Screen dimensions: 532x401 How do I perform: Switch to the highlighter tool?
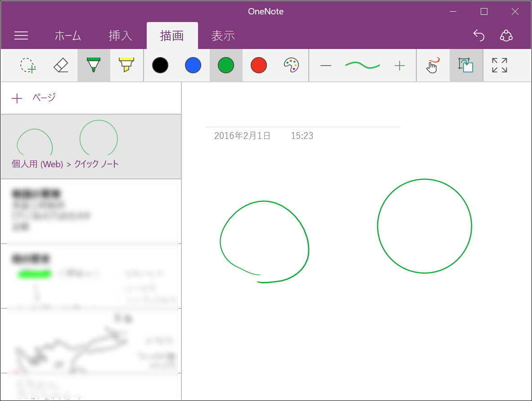(x=126, y=65)
